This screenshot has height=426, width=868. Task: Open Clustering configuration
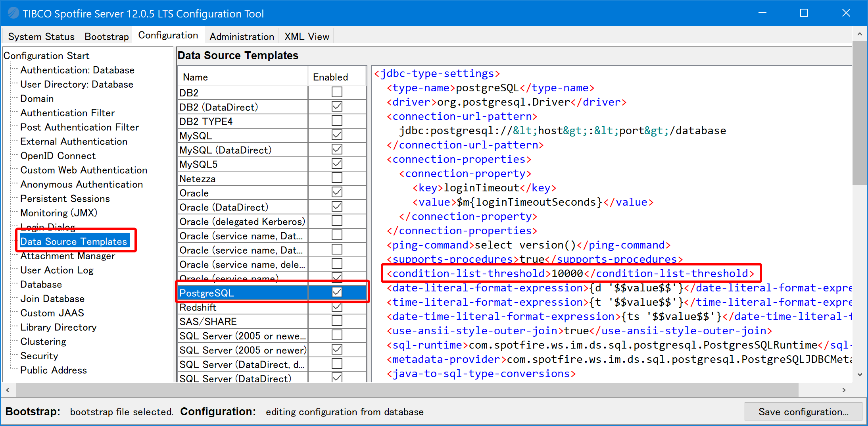pos(43,341)
